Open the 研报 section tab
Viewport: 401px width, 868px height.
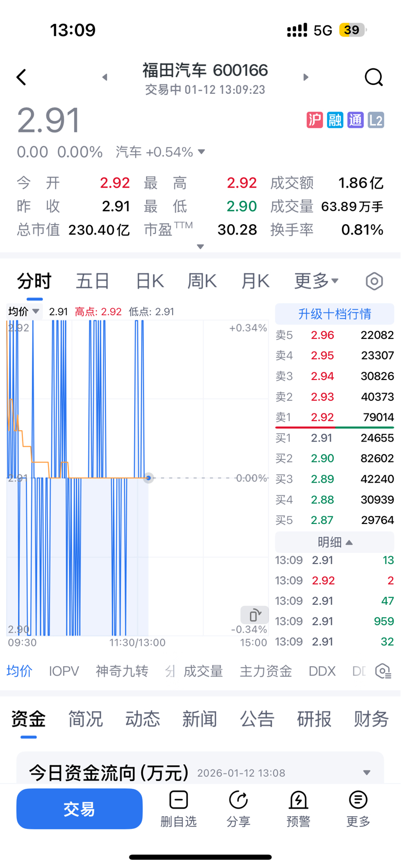(314, 719)
